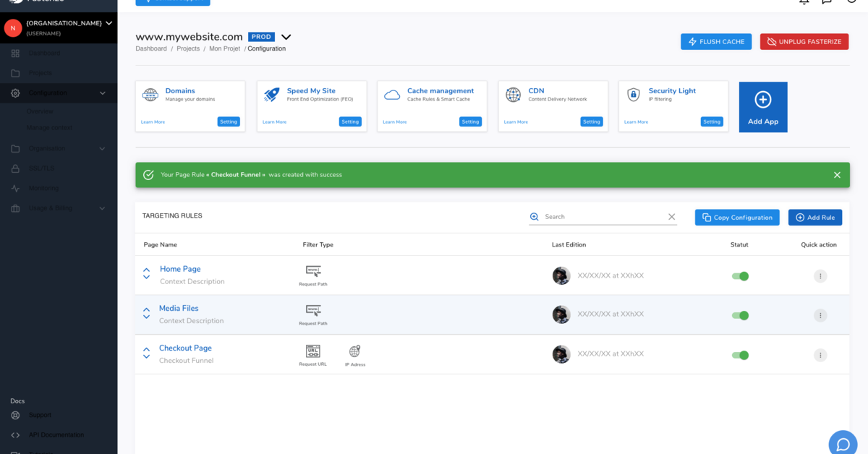This screenshot has height=454, width=868.
Task: Select the Domains app icon
Action: (150, 95)
